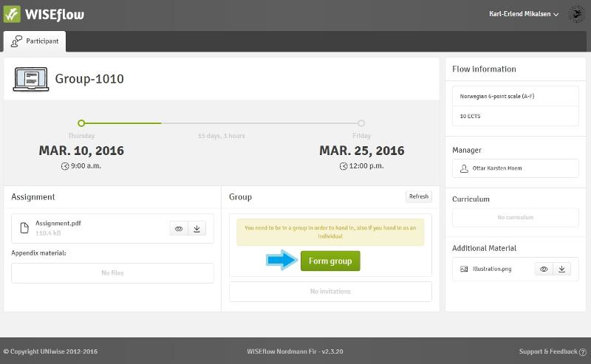Download Illustration.png file
591x364 pixels.
[x=561, y=269]
